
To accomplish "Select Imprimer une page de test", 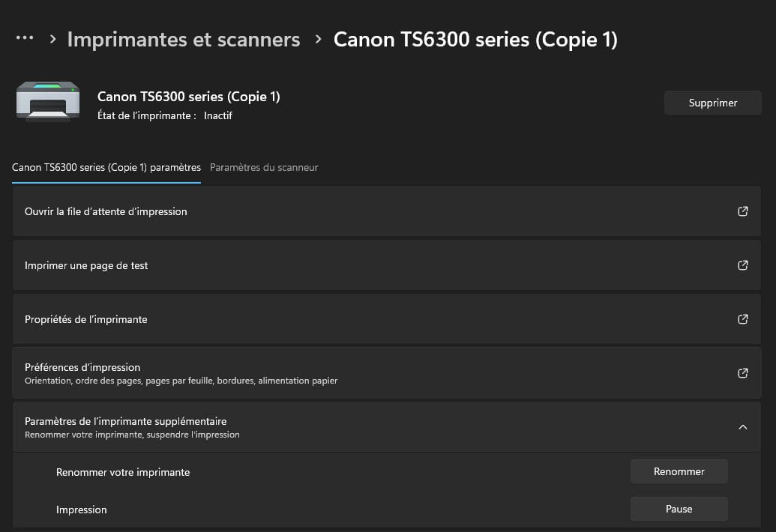I will coord(387,265).
